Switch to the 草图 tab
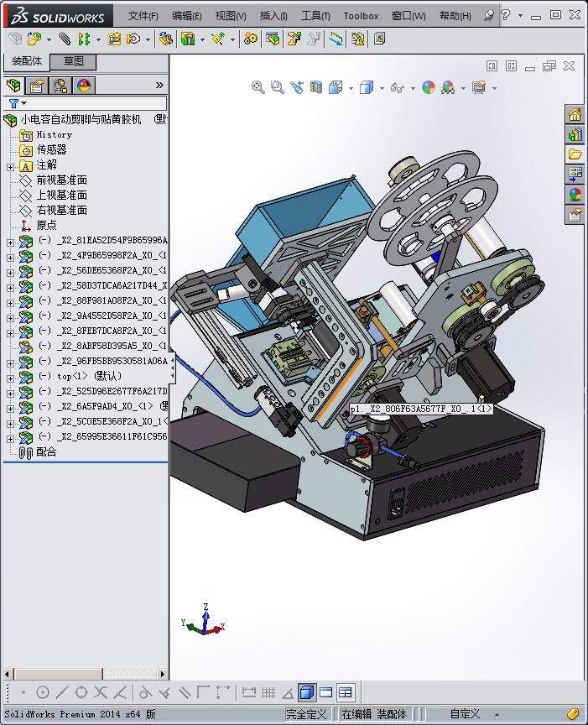This screenshot has height=725, width=588. pos(73,61)
